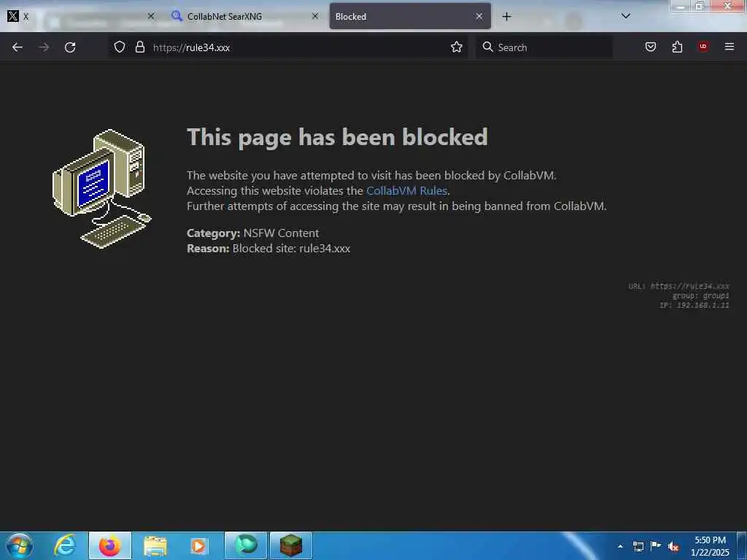Viewport: 747px width, 560px height.
Task: Bookmark this page with the star
Action: point(457,47)
